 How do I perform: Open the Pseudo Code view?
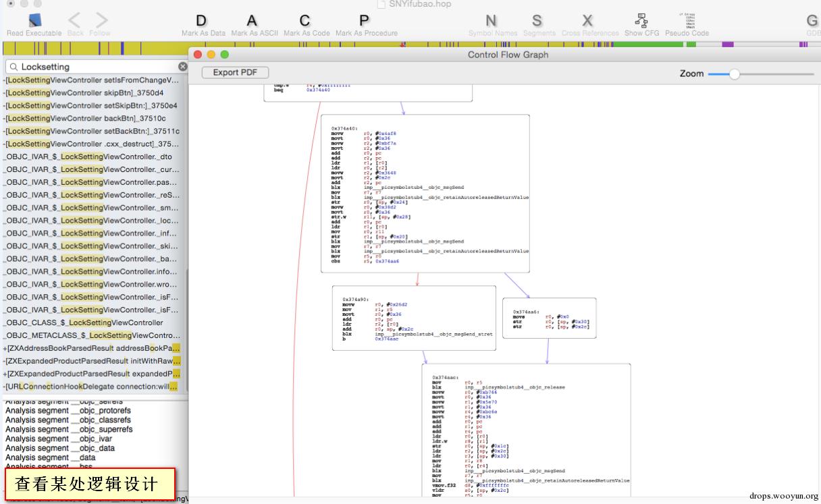(x=687, y=21)
